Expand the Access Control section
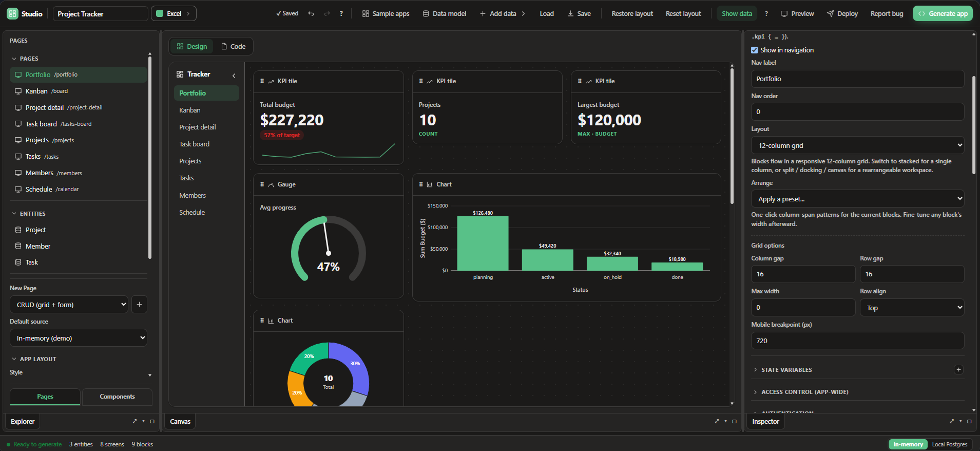This screenshot has height=451, width=980. (x=805, y=392)
